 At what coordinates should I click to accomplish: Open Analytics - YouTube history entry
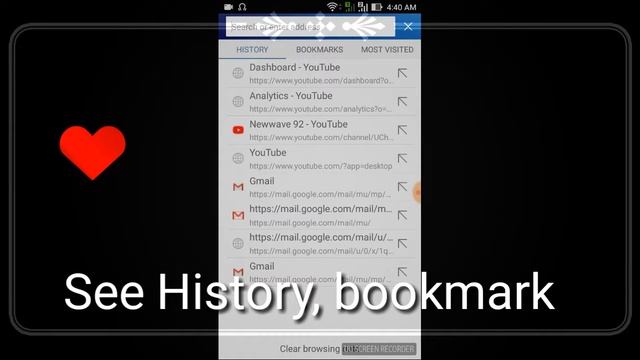click(x=320, y=102)
